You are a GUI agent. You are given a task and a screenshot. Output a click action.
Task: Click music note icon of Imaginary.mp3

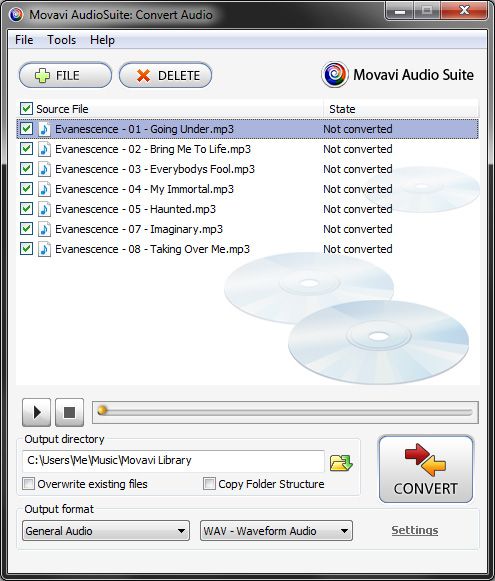point(44,229)
